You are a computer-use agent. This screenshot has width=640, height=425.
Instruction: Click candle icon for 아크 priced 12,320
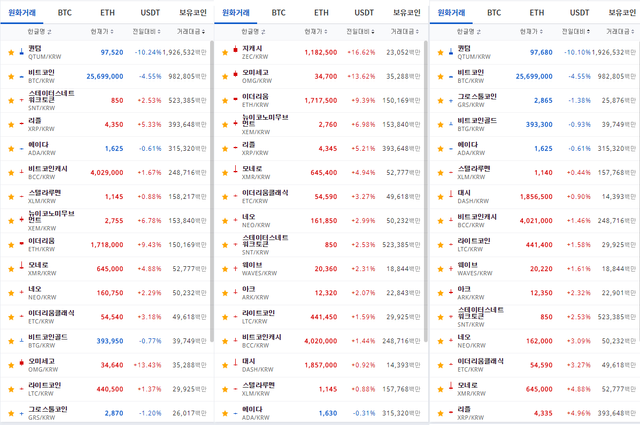(236, 291)
